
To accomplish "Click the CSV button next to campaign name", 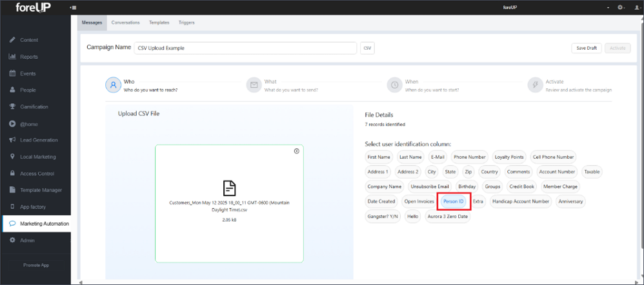I will [x=367, y=48].
